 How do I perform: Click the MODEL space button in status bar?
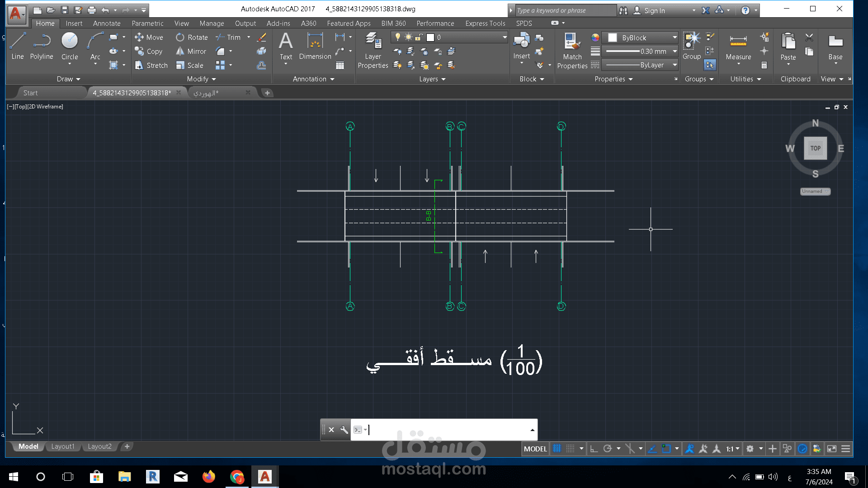tap(535, 449)
